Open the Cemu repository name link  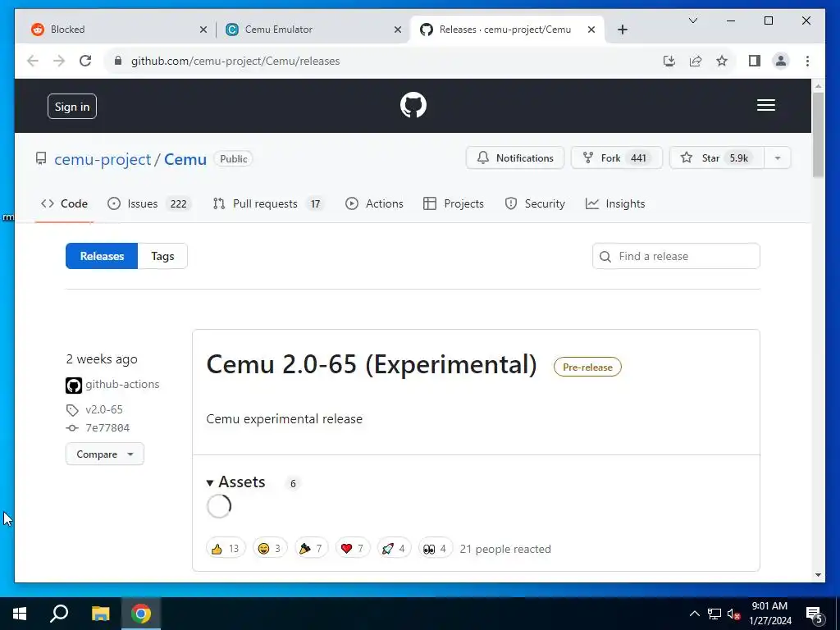tap(185, 159)
